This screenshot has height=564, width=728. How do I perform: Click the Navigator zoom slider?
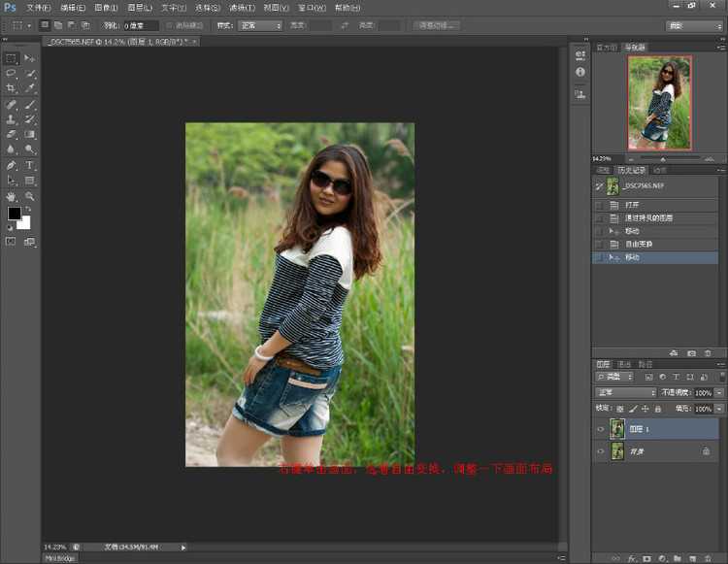[x=663, y=159]
